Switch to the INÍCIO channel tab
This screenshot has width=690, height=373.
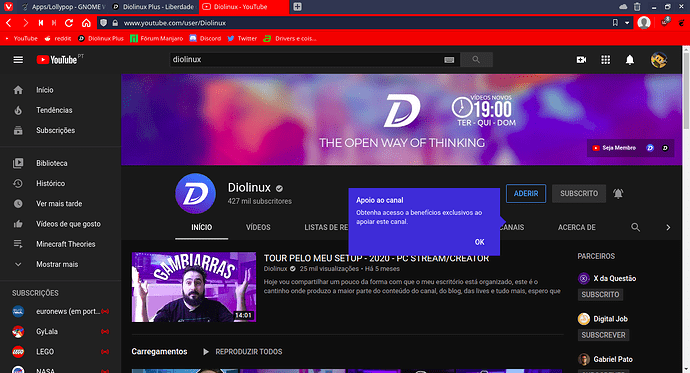[x=202, y=227]
